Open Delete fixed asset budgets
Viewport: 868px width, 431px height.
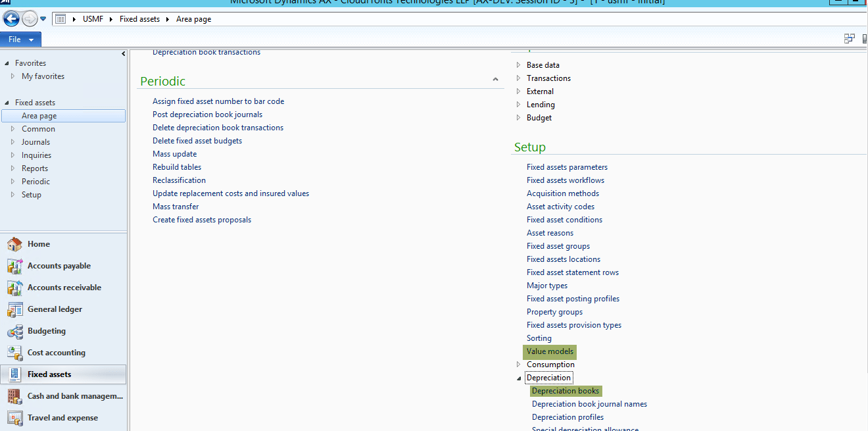pos(197,141)
